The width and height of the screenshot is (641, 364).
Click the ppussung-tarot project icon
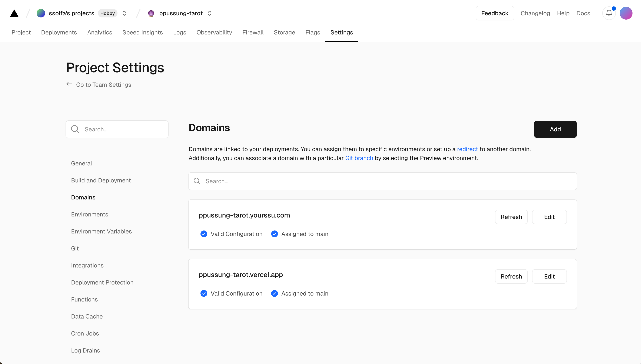click(x=151, y=13)
